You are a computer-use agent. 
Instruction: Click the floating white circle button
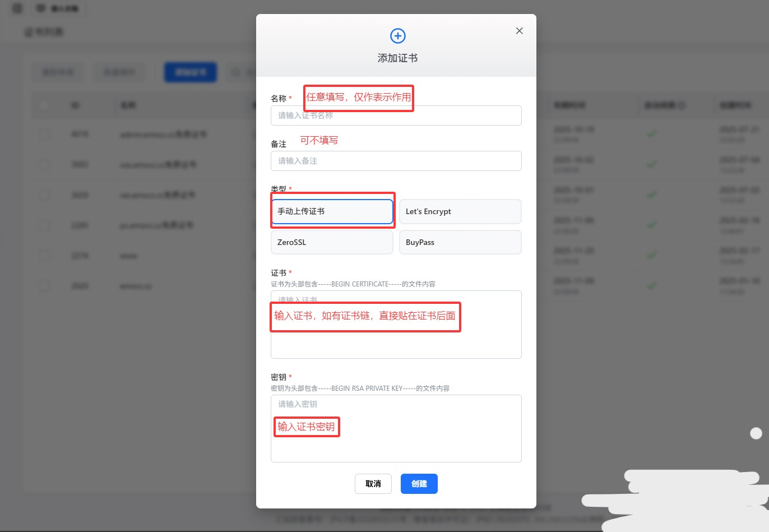click(x=756, y=433)
